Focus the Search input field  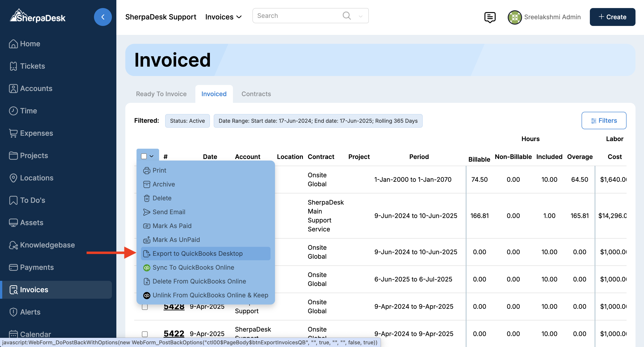[298, 16]
